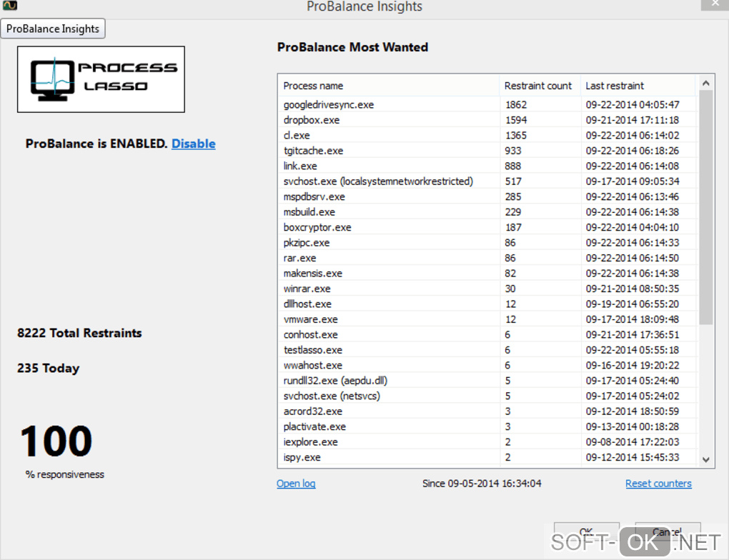Screen dimensions: 729x560
Task: Click the Disable ProBalance link
Action: (194, 144)
